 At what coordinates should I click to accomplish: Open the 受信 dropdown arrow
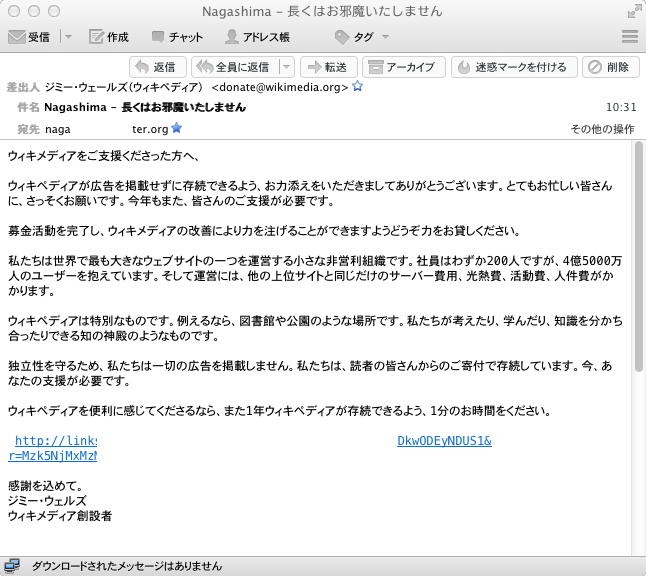[x=68, y=37]
